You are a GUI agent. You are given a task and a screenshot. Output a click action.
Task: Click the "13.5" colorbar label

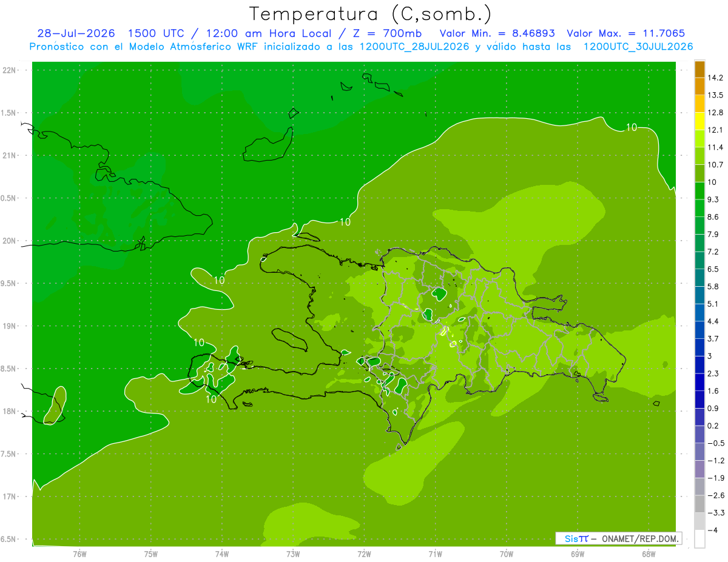point(716,95)
